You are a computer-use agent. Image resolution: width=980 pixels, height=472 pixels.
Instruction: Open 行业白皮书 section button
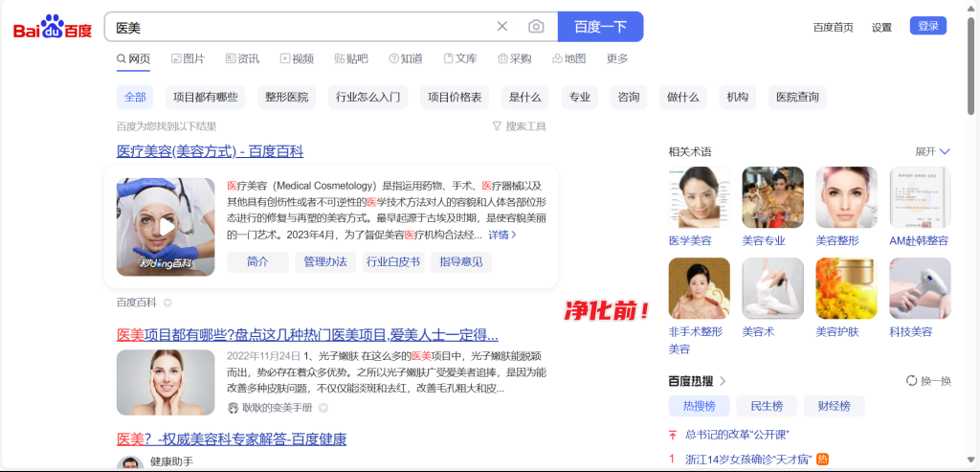pos(393,262)
